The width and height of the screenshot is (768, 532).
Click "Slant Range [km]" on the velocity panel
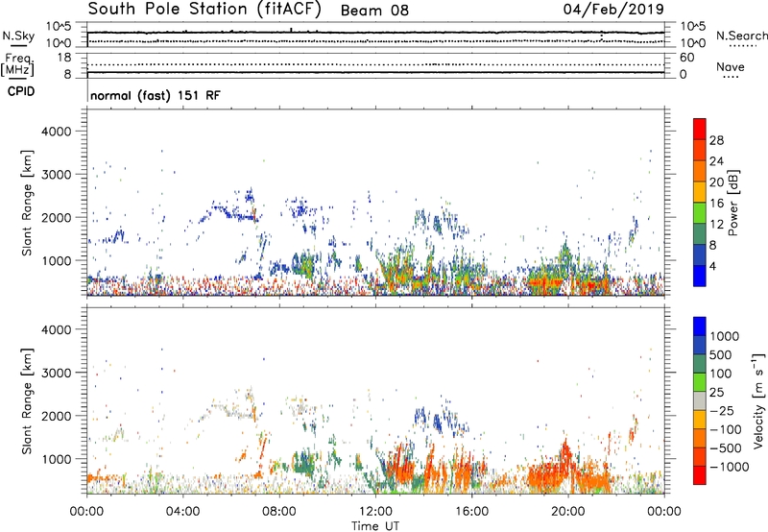pos(27,401)
